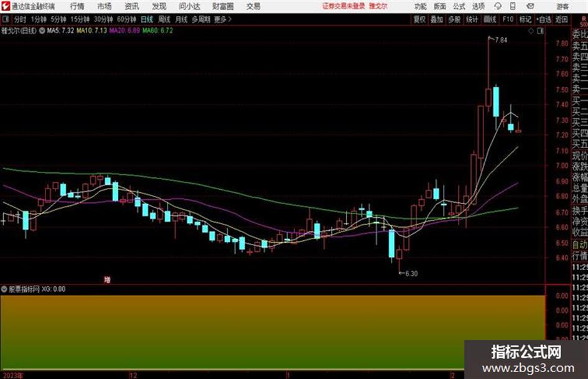
Task: Open the 发现 menu
Action: [x=159, y=6]
